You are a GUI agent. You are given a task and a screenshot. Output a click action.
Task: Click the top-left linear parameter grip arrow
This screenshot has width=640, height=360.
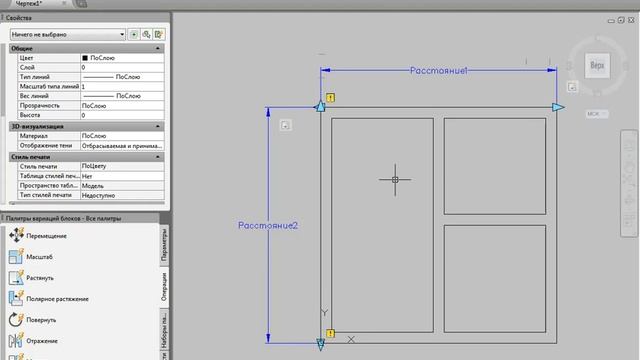pos(320,107)
